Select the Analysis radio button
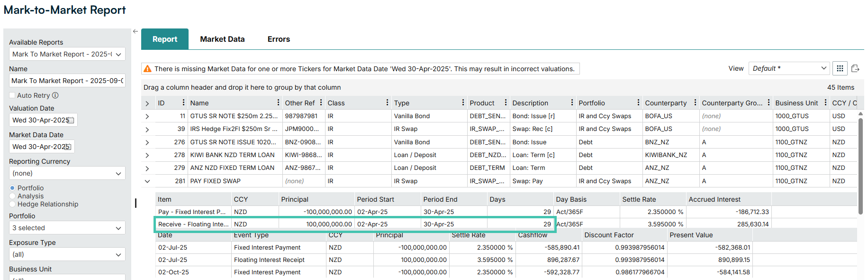868x280 pixels. (x=12, y=196)
